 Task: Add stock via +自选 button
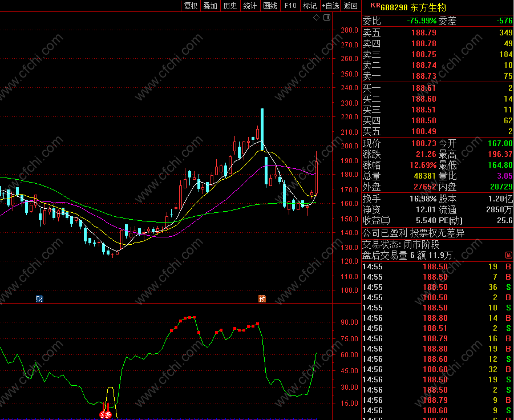(330, 6)
